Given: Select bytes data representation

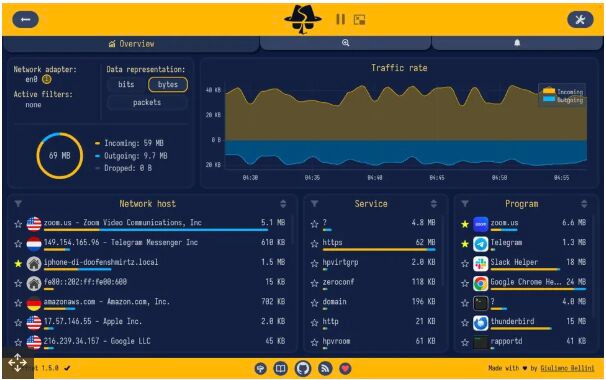Looking at the screenshot, I should click(x=168, y=84).
